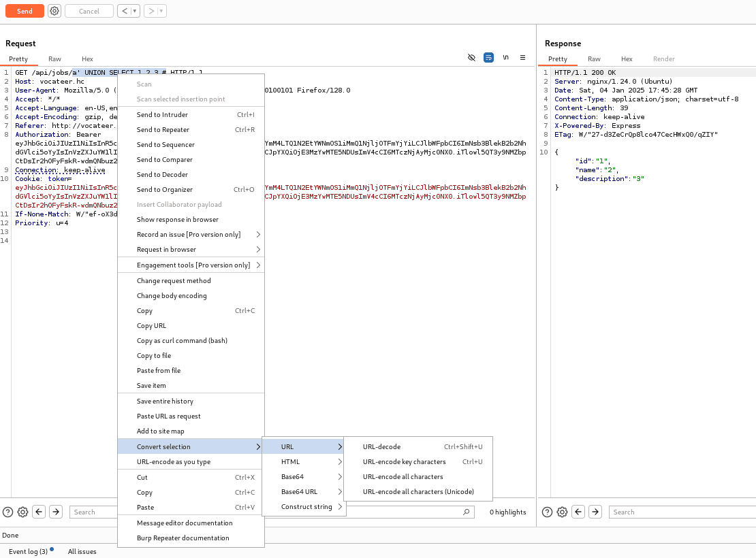Jump to previous search match in Request
The image size is (756, 558).
39,512
